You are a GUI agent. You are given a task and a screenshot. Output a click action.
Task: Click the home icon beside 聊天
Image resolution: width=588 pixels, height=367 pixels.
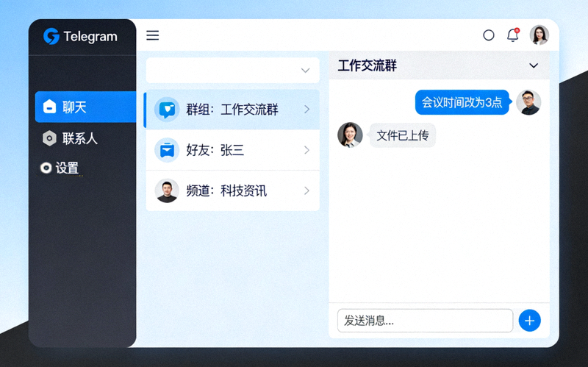point(49,107)
